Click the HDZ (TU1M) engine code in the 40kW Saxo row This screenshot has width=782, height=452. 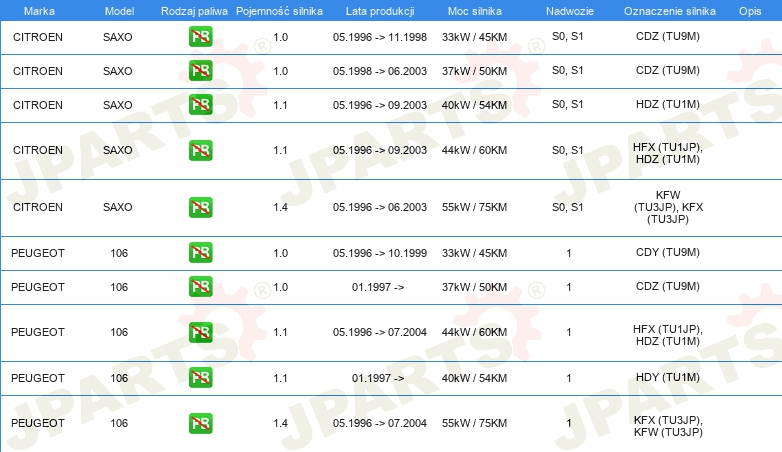coord(668,104)
